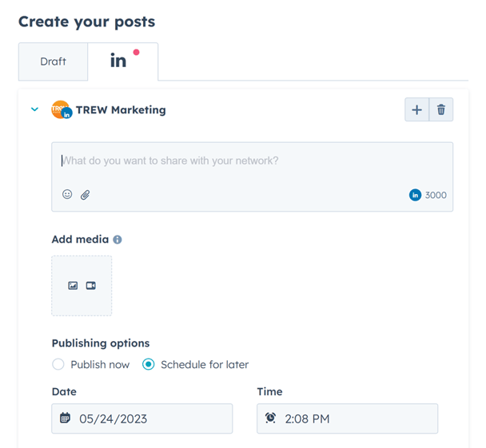Screen dimensions: 486x448
Task: Insert an emoji with the smiley icon
Action: coord(67,194)
